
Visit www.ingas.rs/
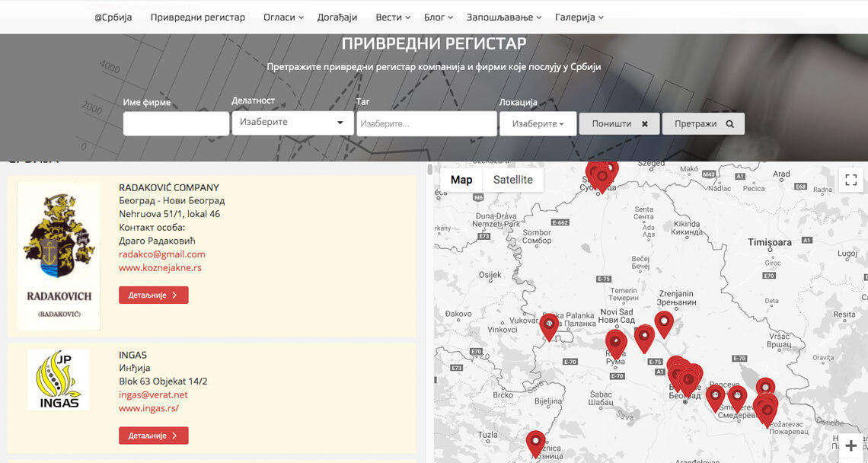[x=149, y=408]
